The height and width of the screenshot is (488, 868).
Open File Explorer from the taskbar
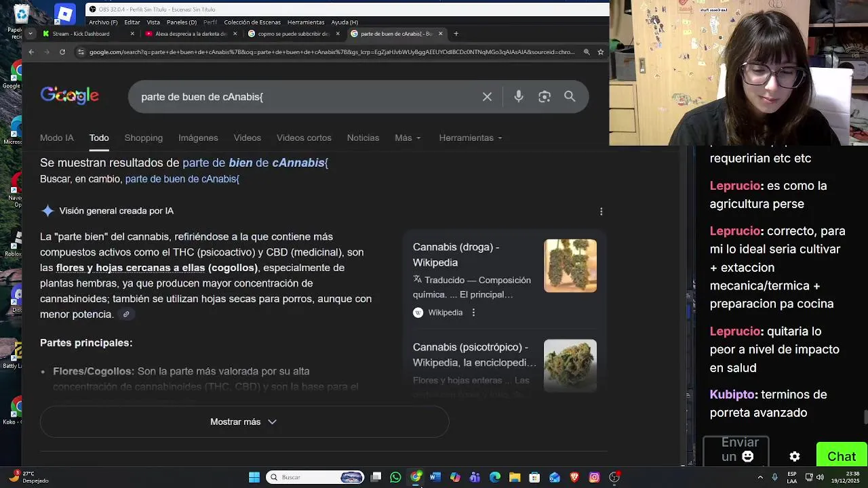[x=515, y=477]
